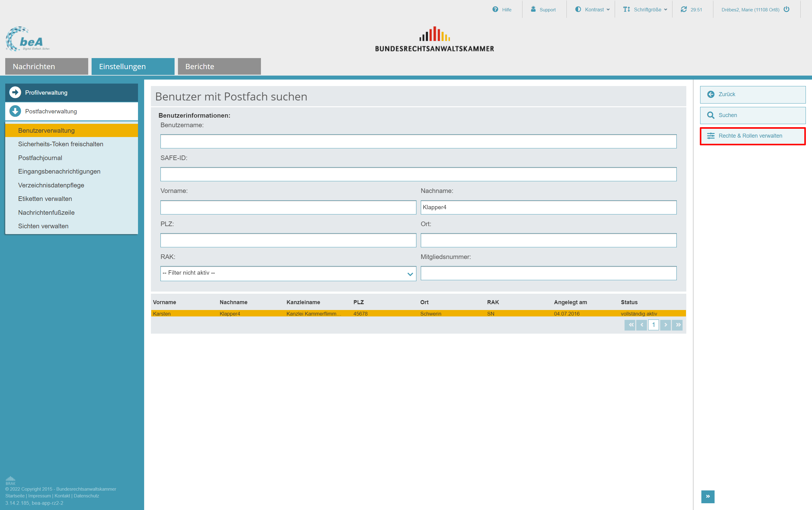
Task: Click Rechte & Rollen verwalten button
Action: coord(752,136)
